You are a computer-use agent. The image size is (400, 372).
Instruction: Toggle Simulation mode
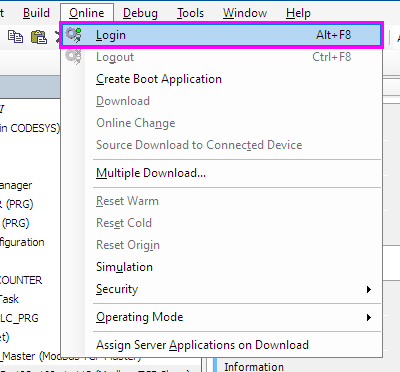click(x=221, y=267)
